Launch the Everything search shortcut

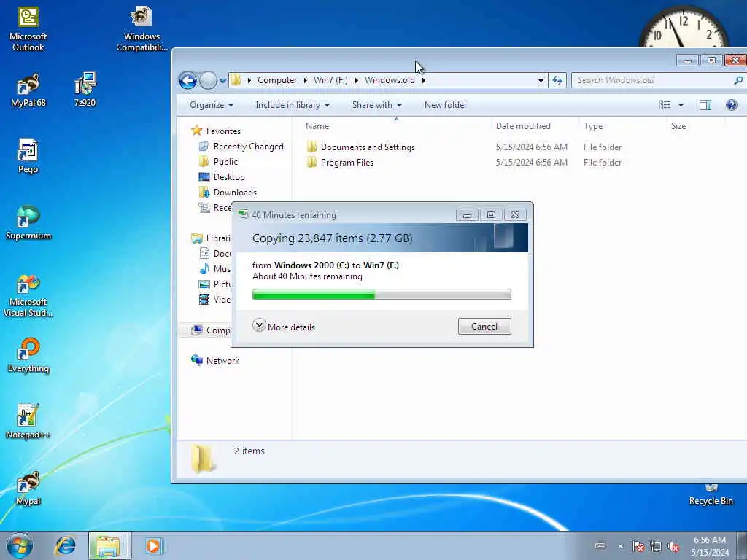28,356
